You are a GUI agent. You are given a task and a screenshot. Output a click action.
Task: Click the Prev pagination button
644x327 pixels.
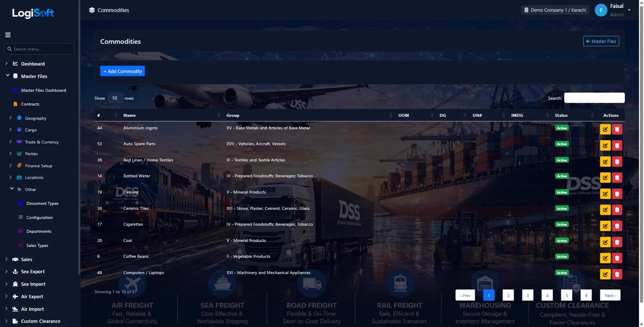click(x=465, y=295)
